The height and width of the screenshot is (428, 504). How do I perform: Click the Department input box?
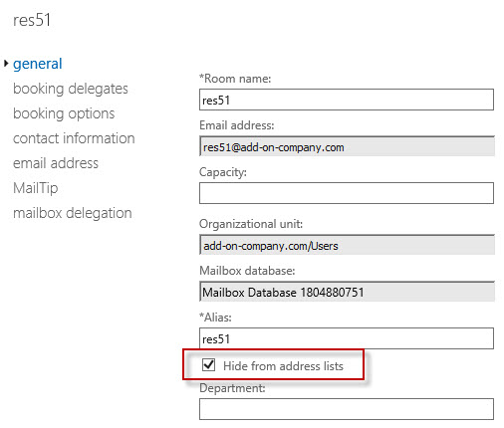(347, 409)
